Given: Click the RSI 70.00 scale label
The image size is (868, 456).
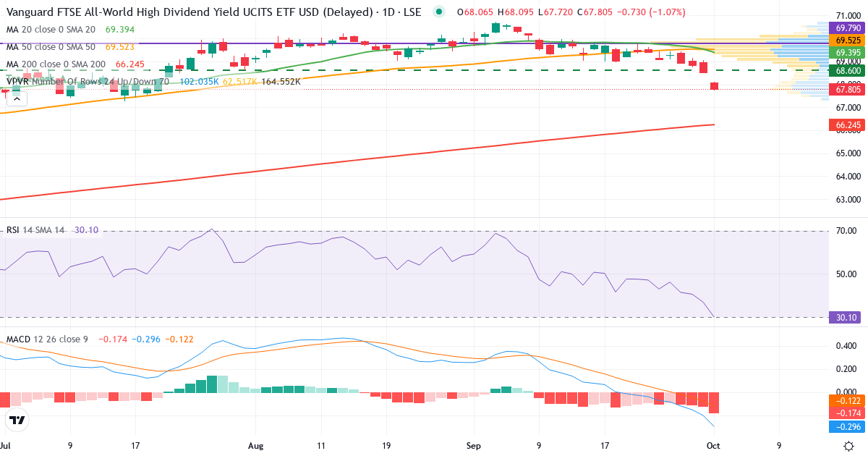Looking at the screenshot, I should (x=847, y=231).
